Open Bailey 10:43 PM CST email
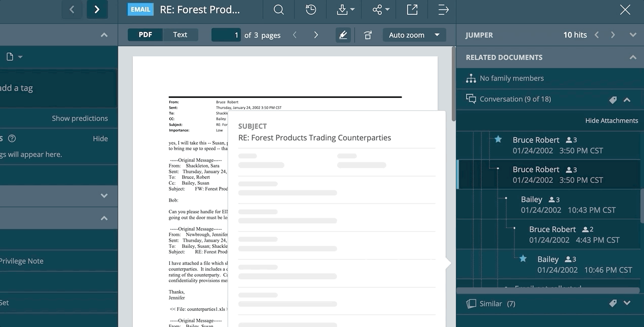Image resolution: width=644 pixels, height=327 pixels. point(548,205)
